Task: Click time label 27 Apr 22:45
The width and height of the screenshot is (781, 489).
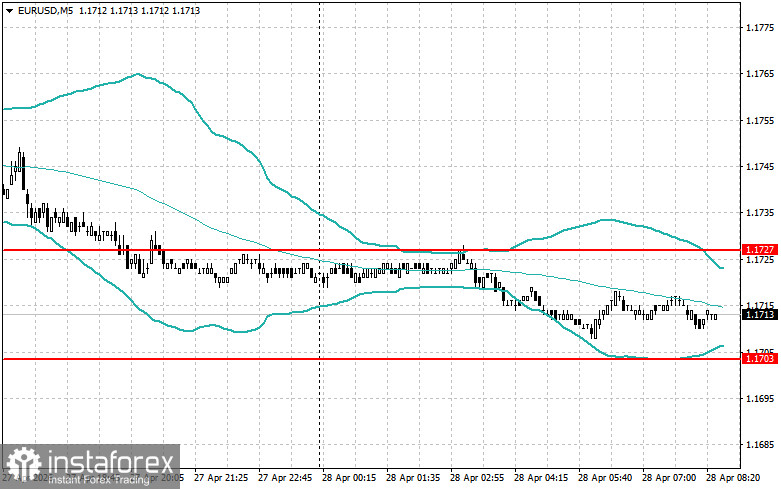Action: tap(285, 478)
